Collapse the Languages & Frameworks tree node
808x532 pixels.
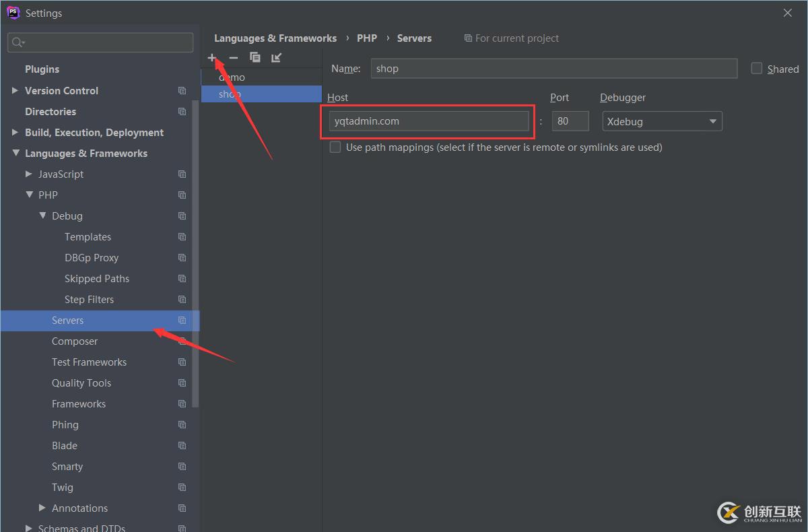point(15,154)
